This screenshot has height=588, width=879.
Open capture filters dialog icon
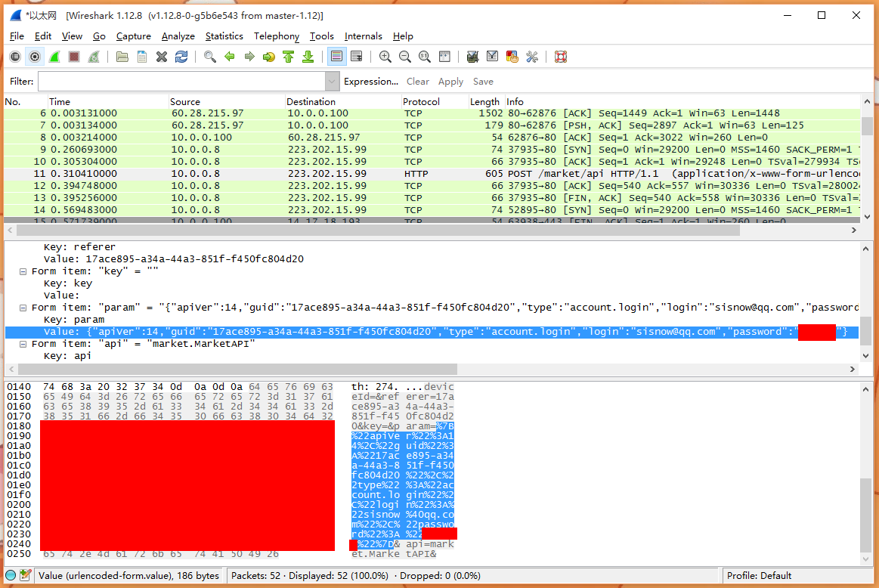point(472,57)
